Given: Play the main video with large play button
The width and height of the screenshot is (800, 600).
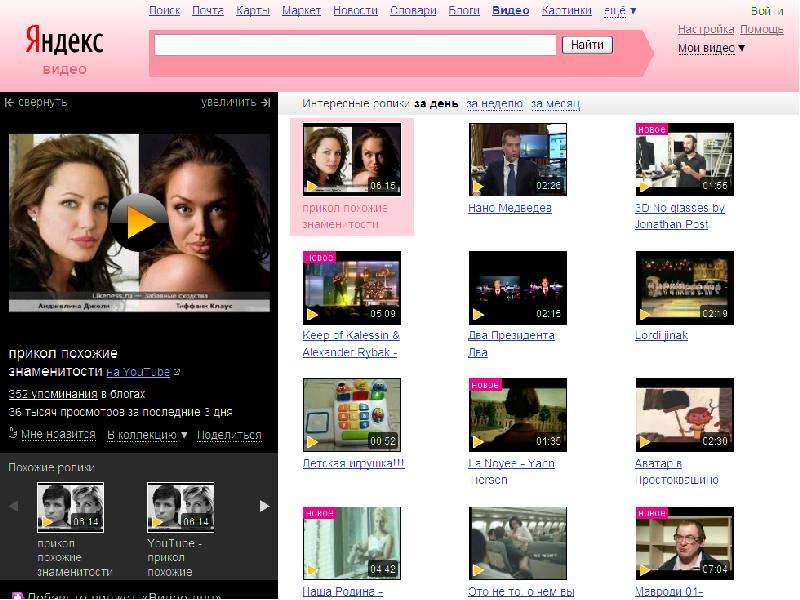Looking at the screenshot, I should (139, 222).
